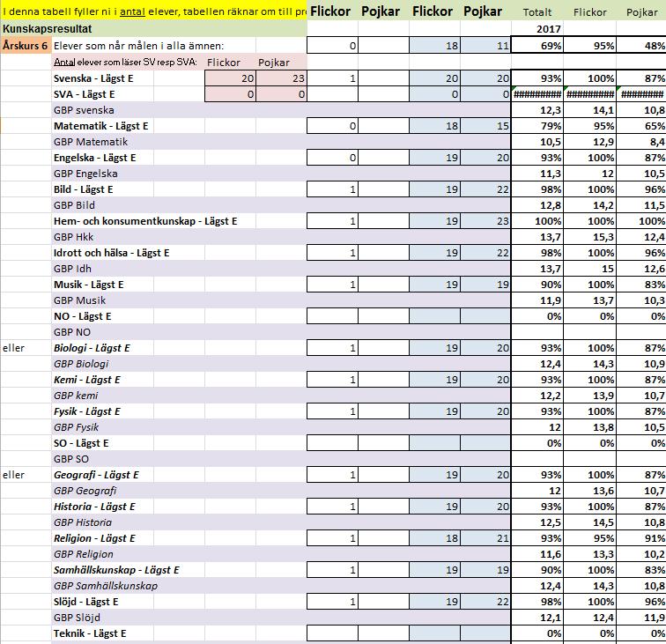Click the 'SVA - Lägst E' row label
The width and height of the screenshot is (666, 644).
(84, 94)
